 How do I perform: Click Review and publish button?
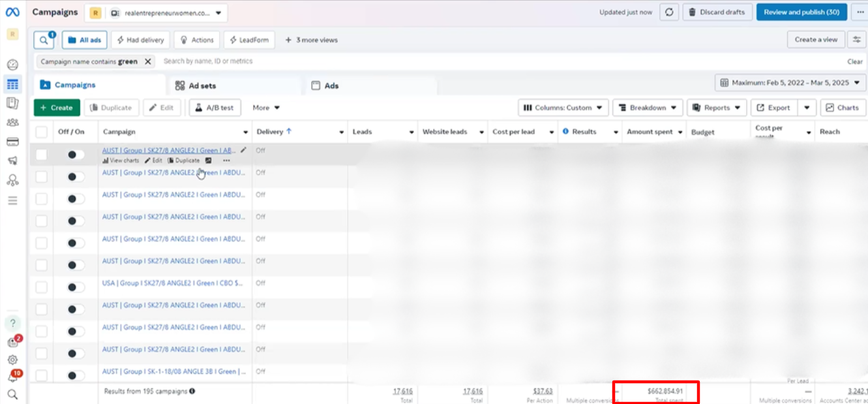click(x=801, y=12)
